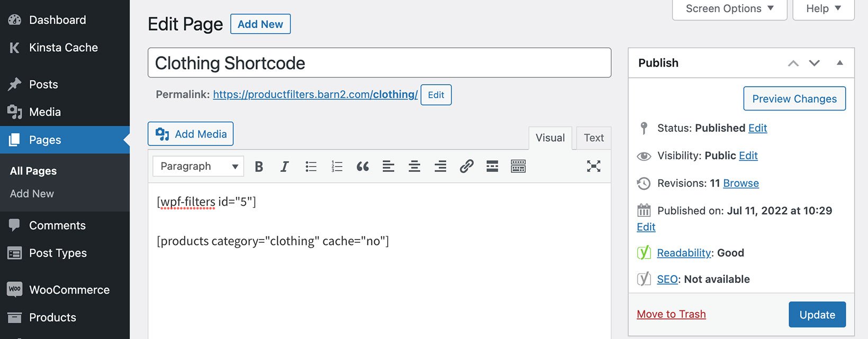Open the Help panel
Viewport: 868px width, 339px height.
(822, 8)
